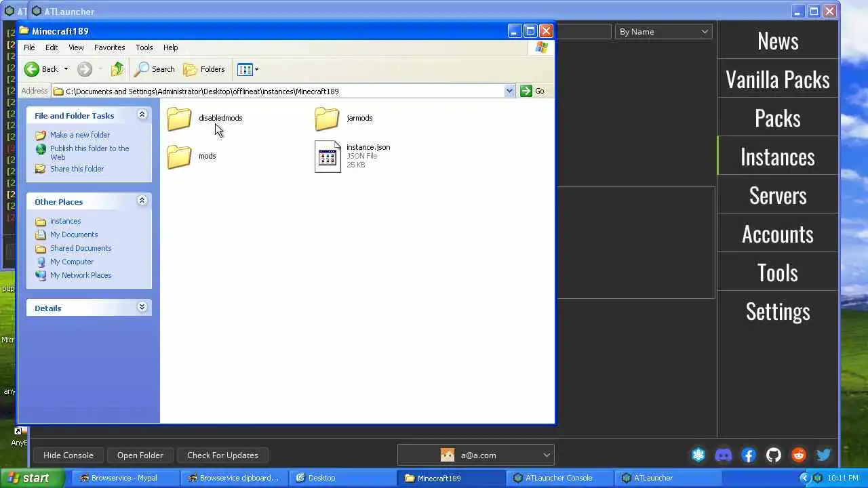Screen dimensions: 868x488
Task: Open My Computer link
Action: click(72, 262)
